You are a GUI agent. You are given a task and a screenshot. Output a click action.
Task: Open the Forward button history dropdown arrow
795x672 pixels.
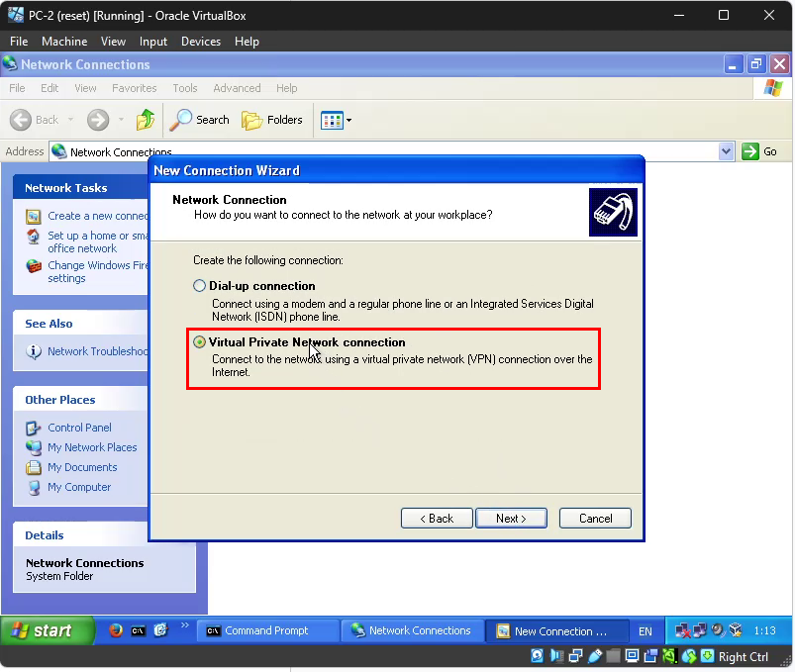(x=121, y=120)
